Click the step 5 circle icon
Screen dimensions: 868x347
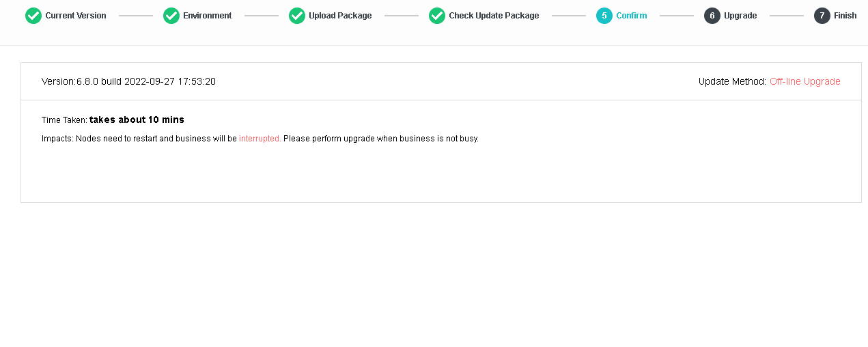[x=604, y=16]
